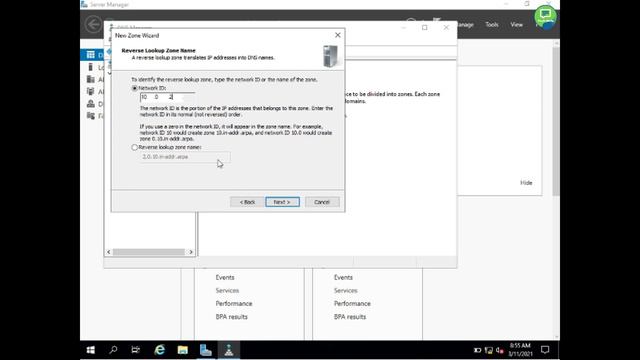The image size is (640, 360).
Task: Open BPA results in the left-hand role tile
Action: point(231,317)
